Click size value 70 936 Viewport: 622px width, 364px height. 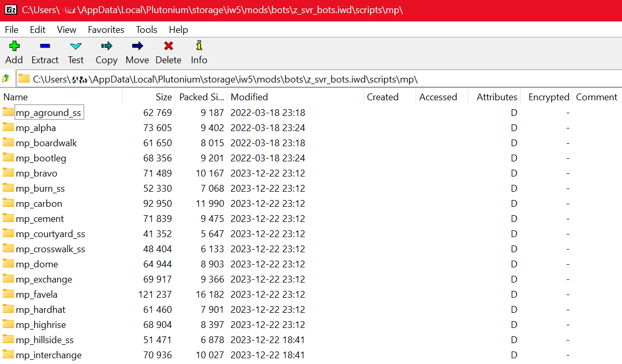(x=157, y=355)
